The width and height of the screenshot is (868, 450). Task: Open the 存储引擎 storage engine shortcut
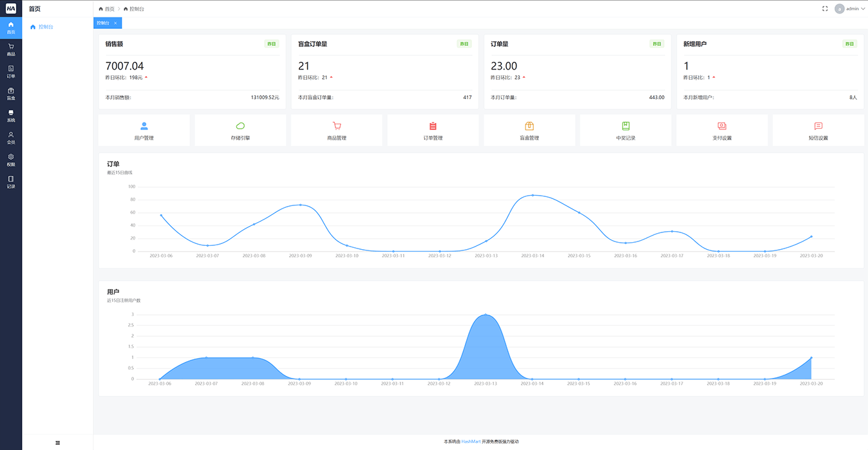click(240, 131)
